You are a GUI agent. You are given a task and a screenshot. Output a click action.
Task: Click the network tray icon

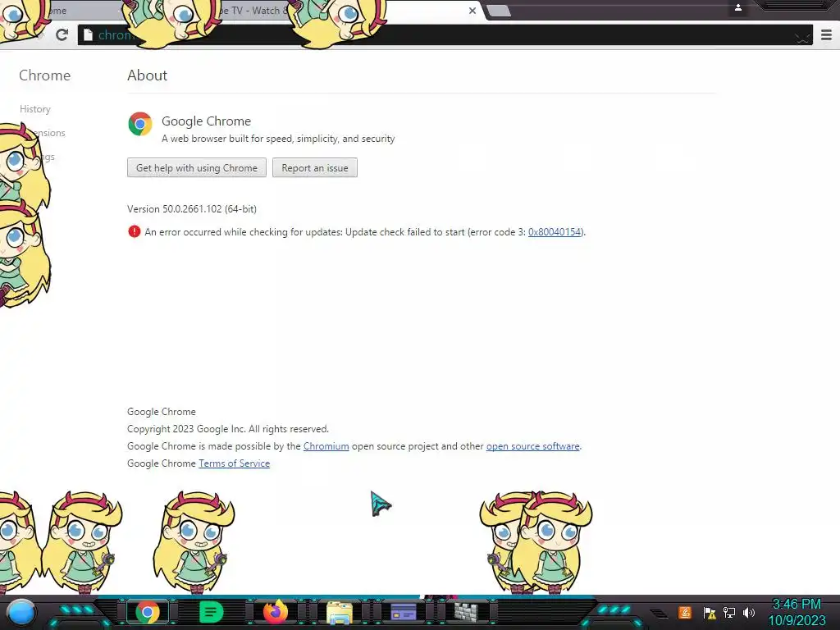729,612
